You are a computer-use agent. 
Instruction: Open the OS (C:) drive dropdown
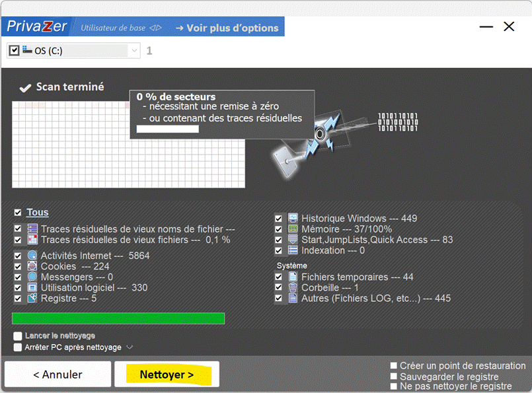coord(134,50)
